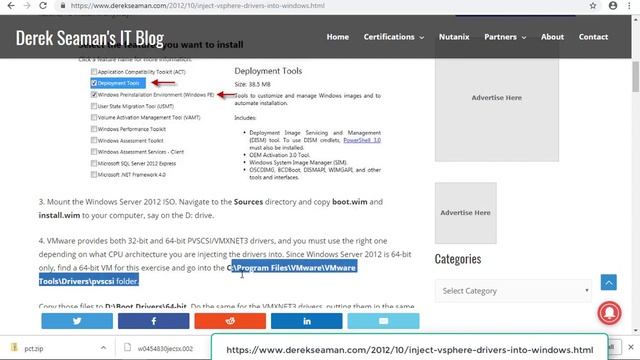This screenshot has width=640, height=360.
Task: Open the Partners menu
Action: (500, 37)
